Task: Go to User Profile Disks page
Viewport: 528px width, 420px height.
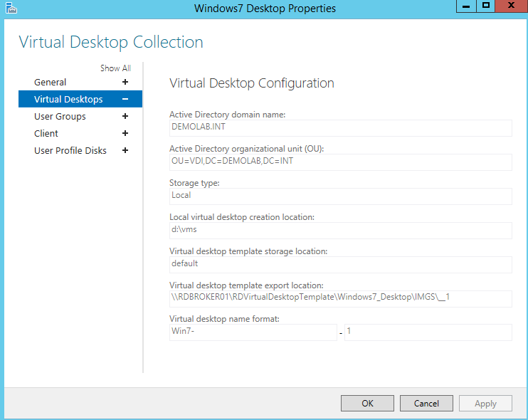Action: [x=70, y=151]
